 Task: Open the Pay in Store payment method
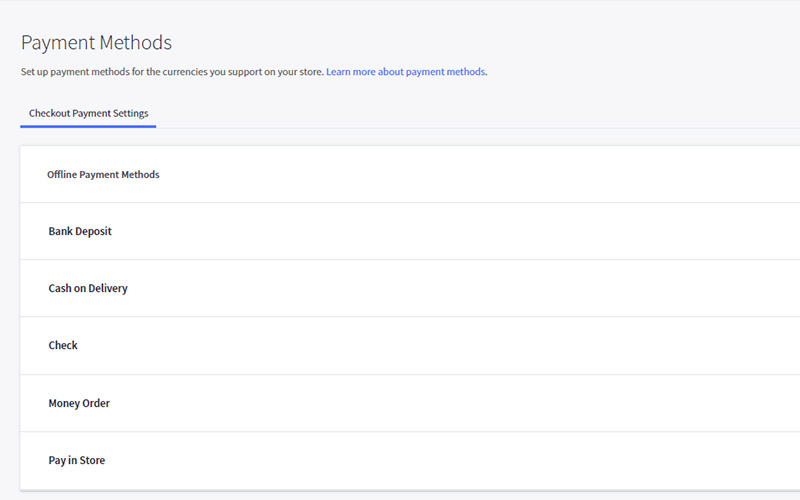click(x=410, y=461)
